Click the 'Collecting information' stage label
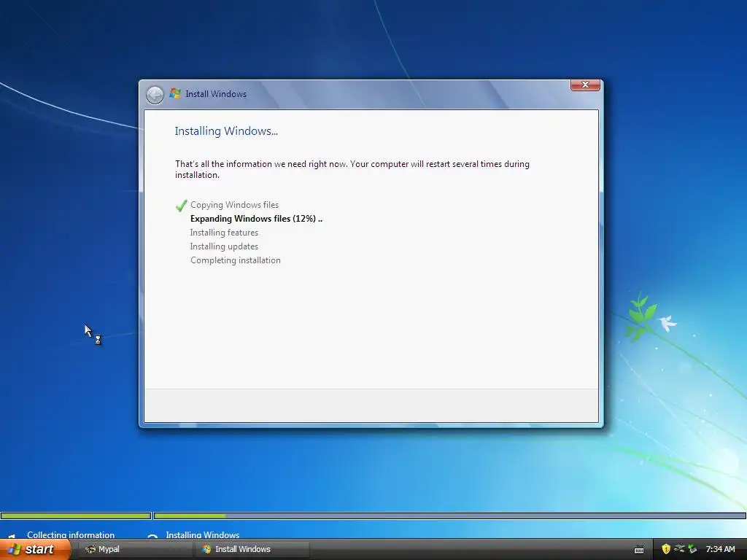The image size is (747, 560). [x=71, y=534]
